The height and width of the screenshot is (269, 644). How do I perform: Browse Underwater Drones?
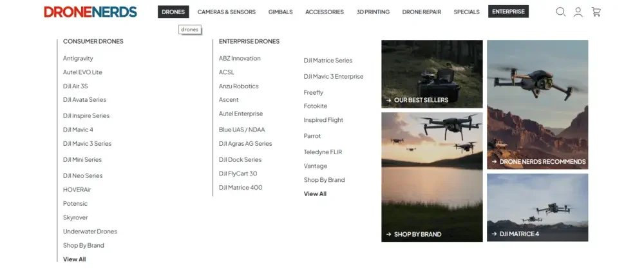(90, 232)
